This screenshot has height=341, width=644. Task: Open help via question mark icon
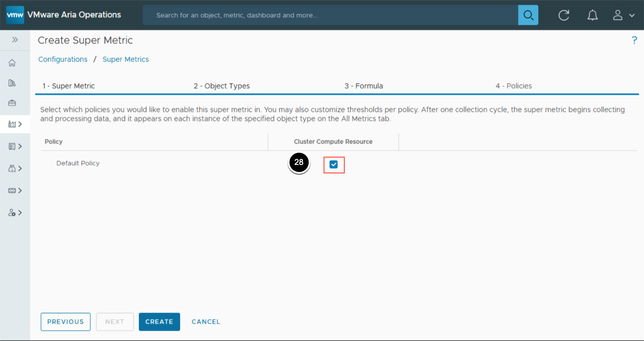coord(634,40)
